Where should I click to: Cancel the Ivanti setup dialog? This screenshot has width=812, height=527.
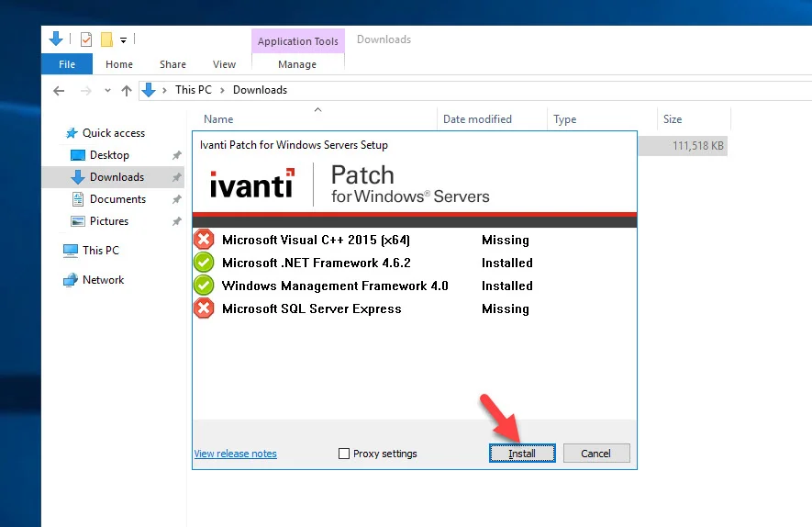tap(596, 454)
